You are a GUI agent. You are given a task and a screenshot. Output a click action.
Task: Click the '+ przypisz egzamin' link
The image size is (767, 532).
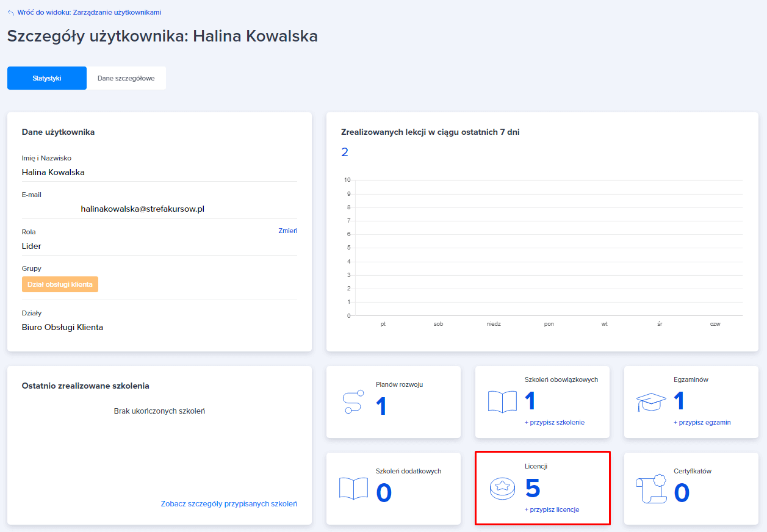[702, 422]
